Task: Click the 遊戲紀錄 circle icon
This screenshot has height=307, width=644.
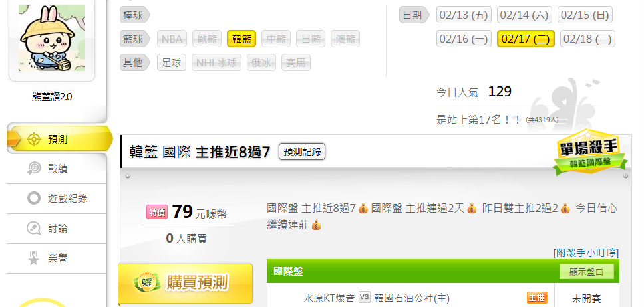Action: point(34,199)
